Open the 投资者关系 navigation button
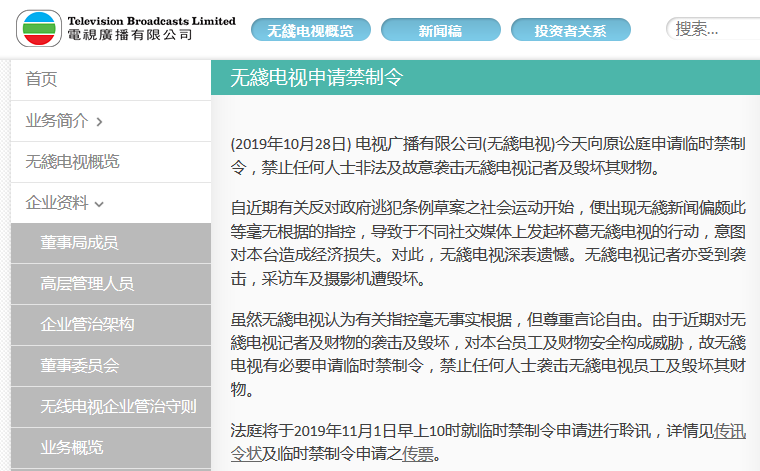760x471 pixels. coord(570,30)
